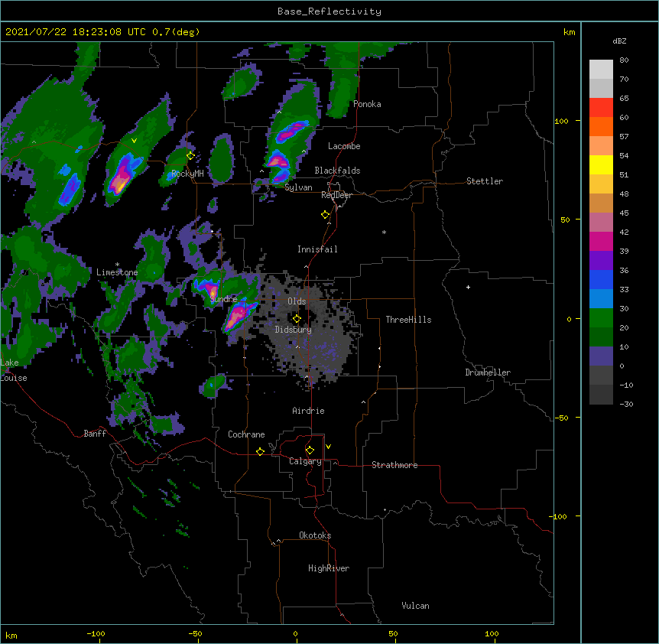The height and width of the screenshot is (644, 659).
Task: Click the HighRiver city label
Action: [x=329, y=568]
